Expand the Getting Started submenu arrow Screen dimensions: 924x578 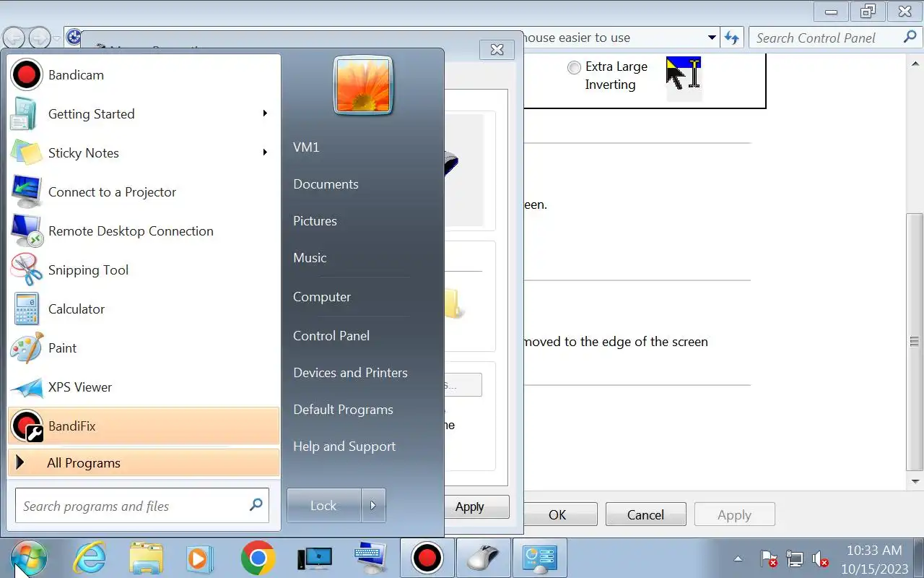pyautogui.click(x=265, y=113)
